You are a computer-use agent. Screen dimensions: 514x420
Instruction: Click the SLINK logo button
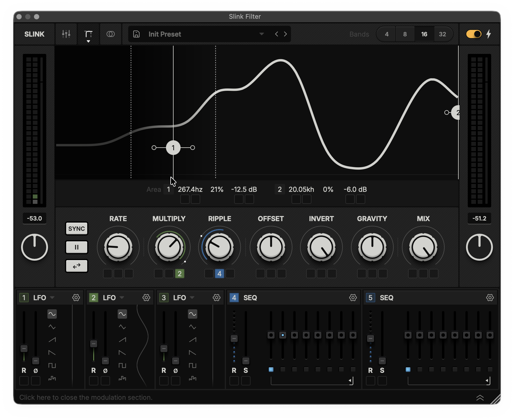34,34
